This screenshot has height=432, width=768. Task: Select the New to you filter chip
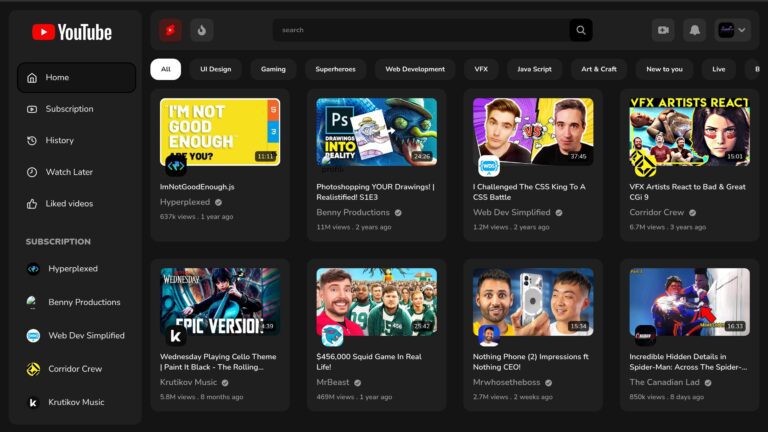click(x=664, y=69)
